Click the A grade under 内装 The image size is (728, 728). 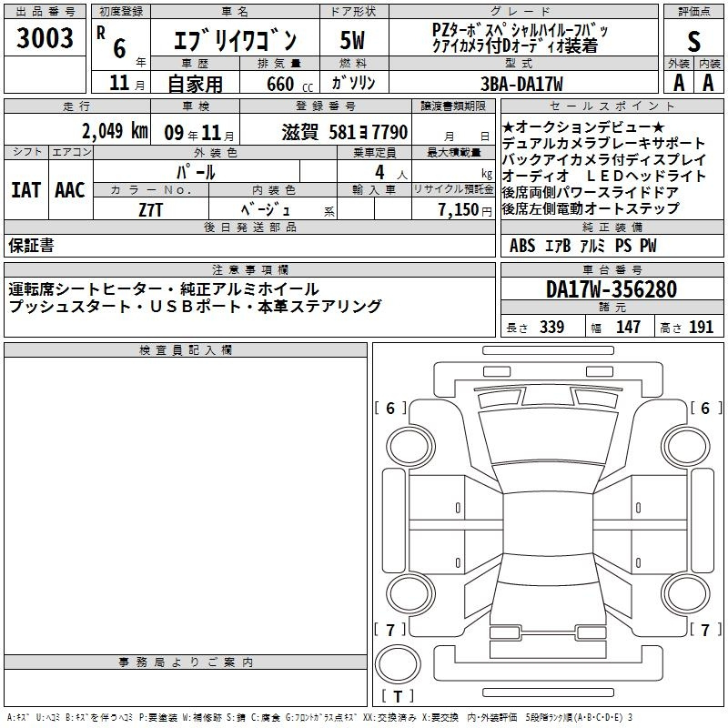coord(708,83)
